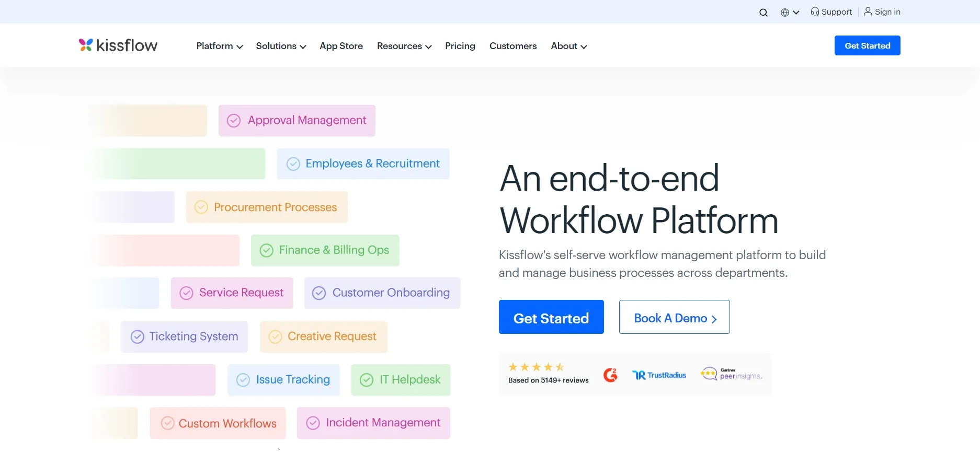Select the Procurement Processes tag
This screenshot has width=980, height=465.
point(267,207)
